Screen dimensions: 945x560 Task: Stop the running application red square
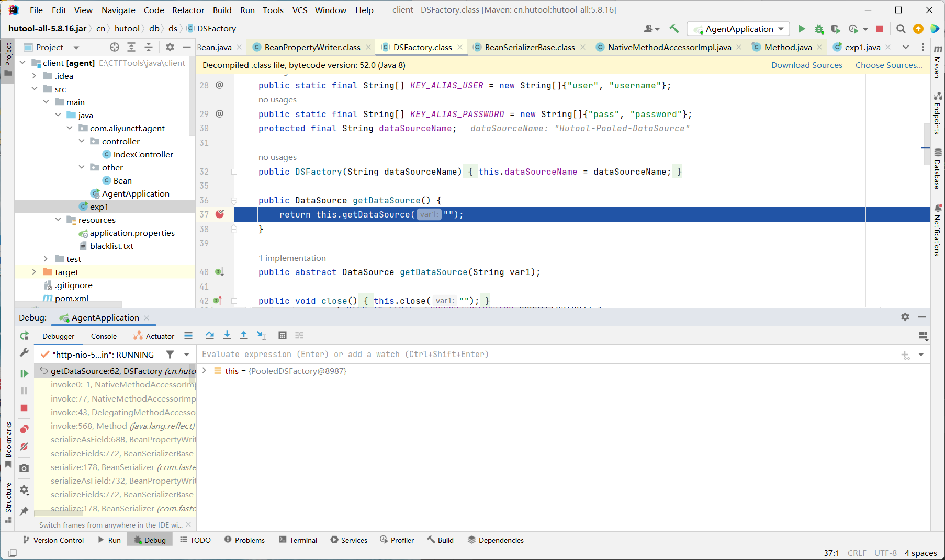pos(880,29)
